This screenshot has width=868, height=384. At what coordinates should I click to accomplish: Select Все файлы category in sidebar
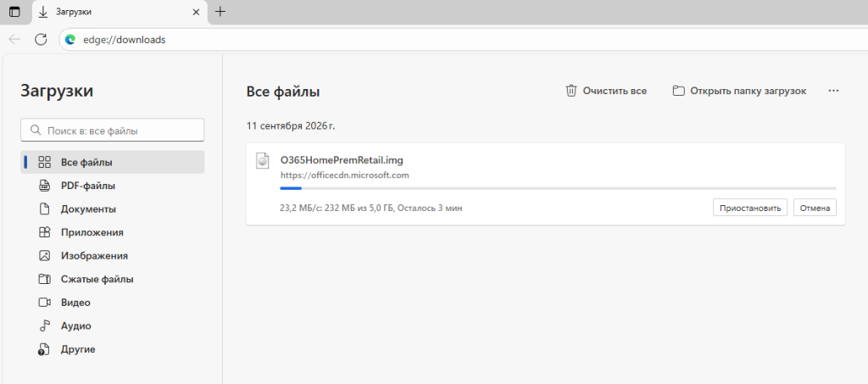click(113, 163)
